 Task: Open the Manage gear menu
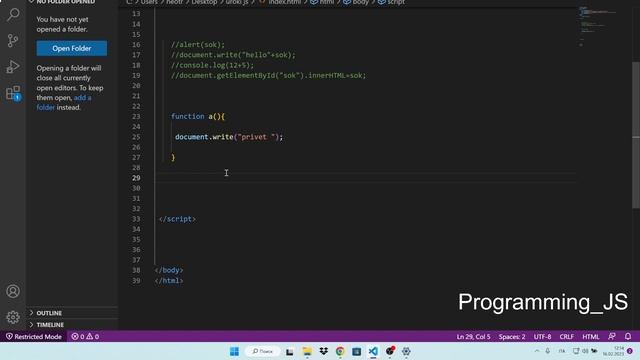click(x=13, y=317)
